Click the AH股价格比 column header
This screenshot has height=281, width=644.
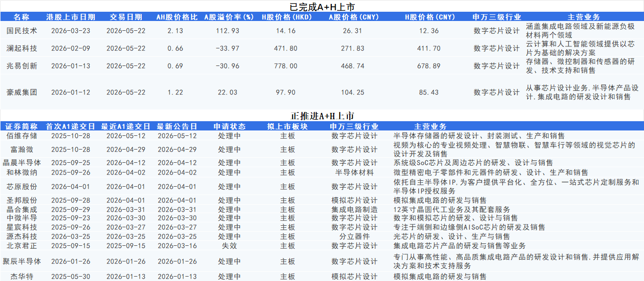[x=177, y=17]
